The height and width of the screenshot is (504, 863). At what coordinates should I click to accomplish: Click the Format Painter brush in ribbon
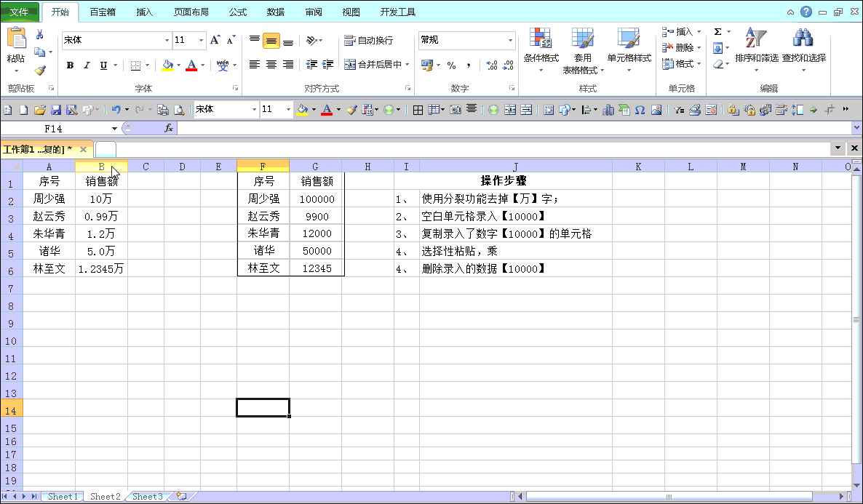[x=39, y=71]
